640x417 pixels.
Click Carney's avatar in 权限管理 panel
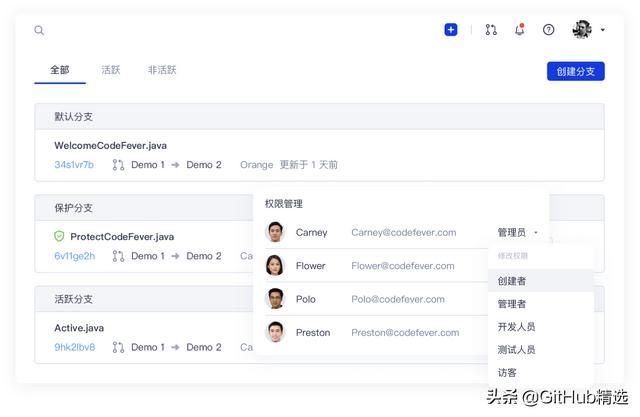pyautogui.click(x=275, y=232)
